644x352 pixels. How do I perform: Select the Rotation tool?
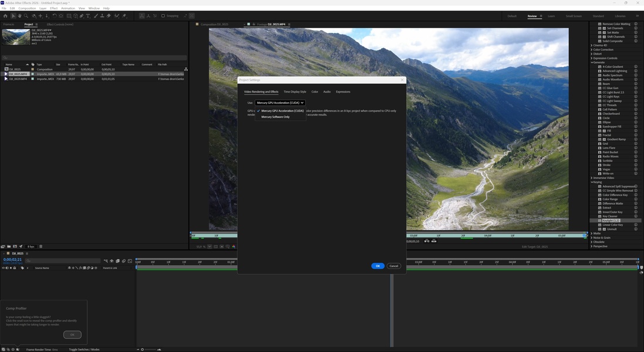pyautogui.click(x=55, y=16)
